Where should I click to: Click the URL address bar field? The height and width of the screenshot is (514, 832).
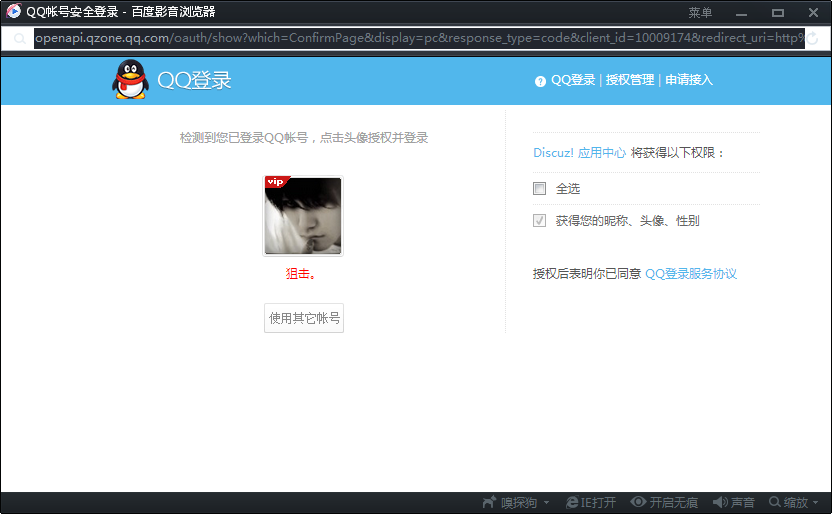[x=419, y=38]
